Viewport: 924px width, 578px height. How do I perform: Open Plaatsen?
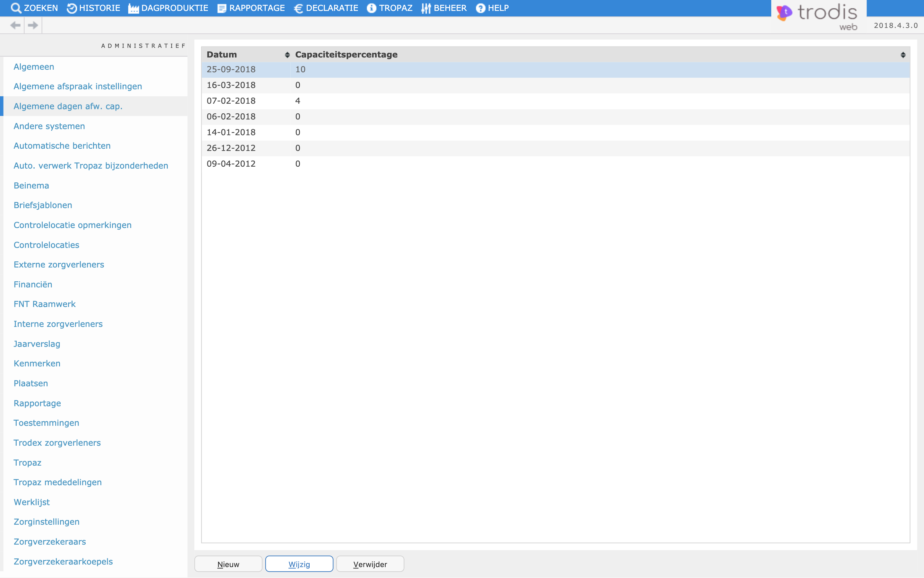[31, 383]
